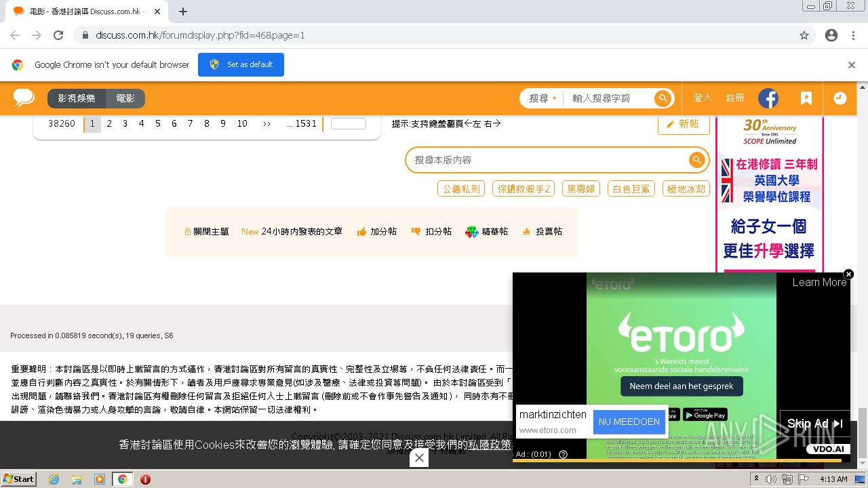Open the media player taskbar icon
868x488 pixels.
[x=100, y=479]
